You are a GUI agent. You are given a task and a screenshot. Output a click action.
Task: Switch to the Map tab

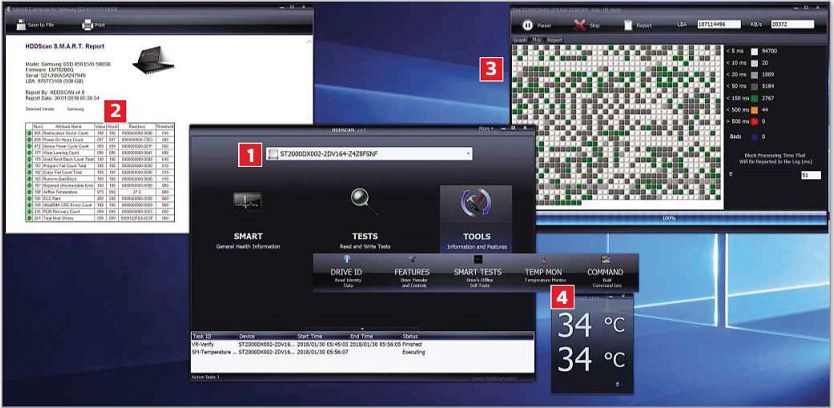point(536,40)
